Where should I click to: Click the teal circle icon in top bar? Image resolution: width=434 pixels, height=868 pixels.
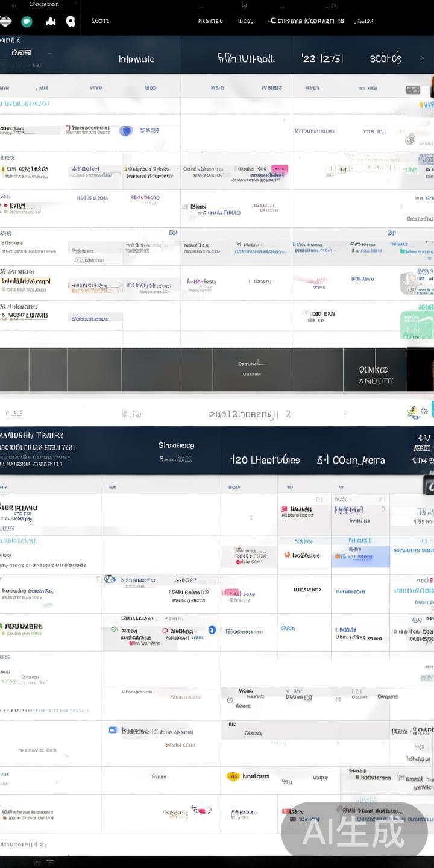click(x=27, y=22)
